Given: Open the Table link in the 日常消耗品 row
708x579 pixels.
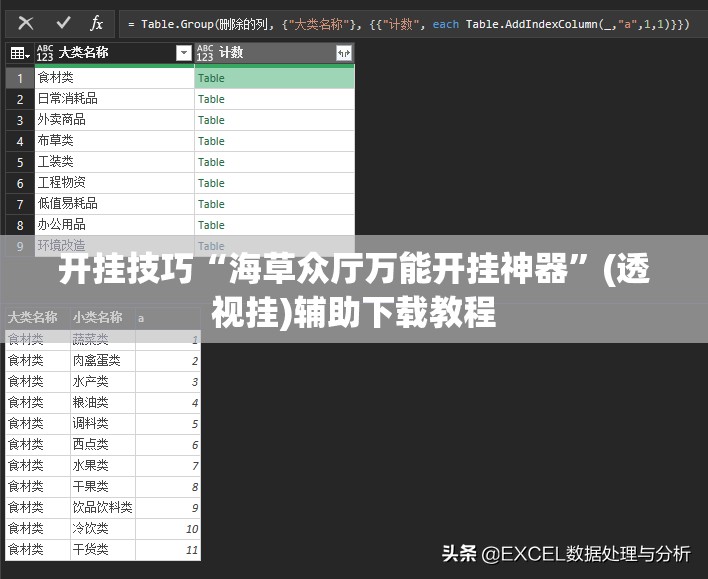Looking at the screenshot, I should click(211, 99).
